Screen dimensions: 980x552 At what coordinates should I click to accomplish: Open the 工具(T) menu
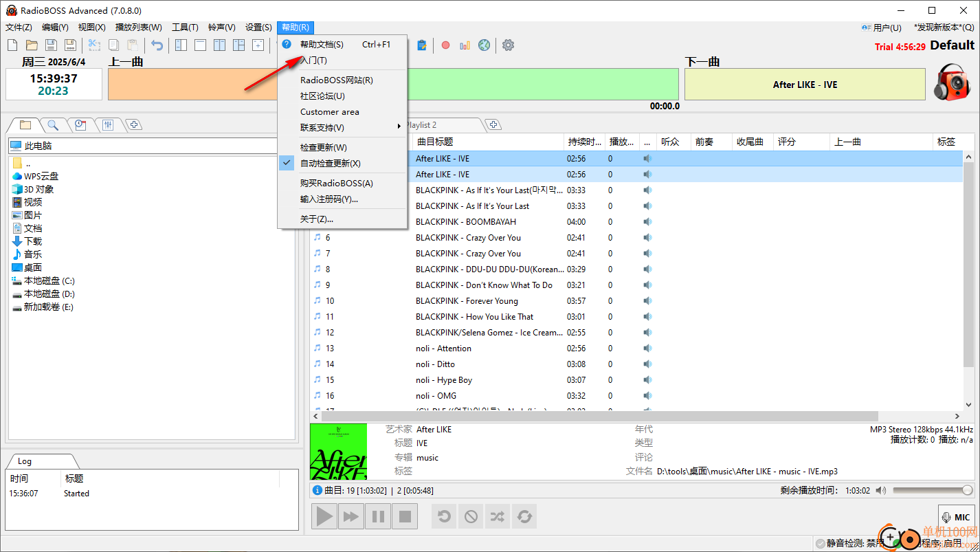pyautogui.click(x=185, y=27)
